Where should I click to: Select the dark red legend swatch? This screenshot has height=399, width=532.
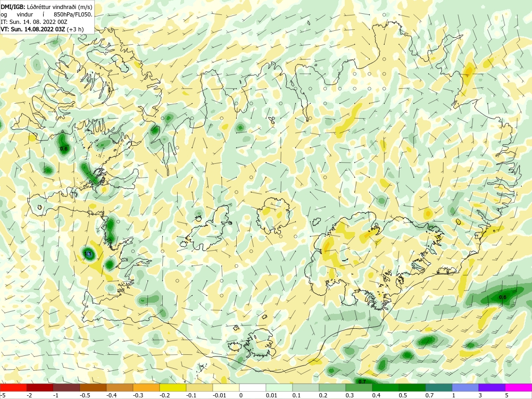pyautogui.click(x=40, y=387)
